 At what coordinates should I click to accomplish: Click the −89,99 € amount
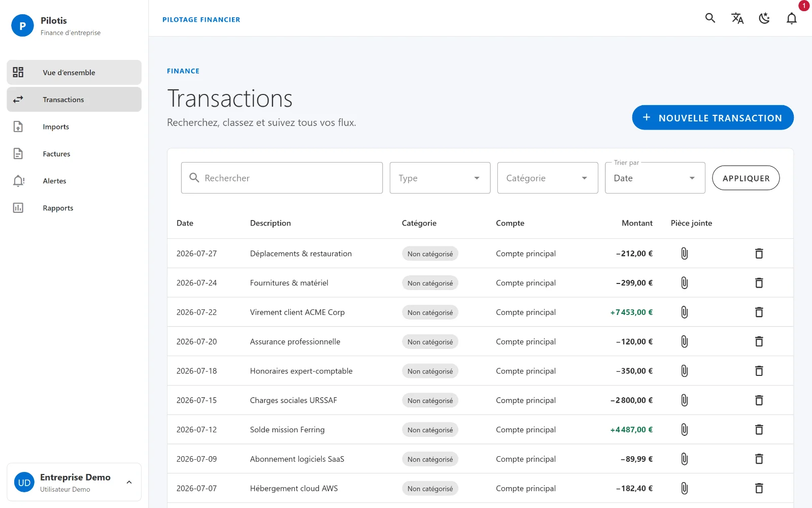pos(636,459)
